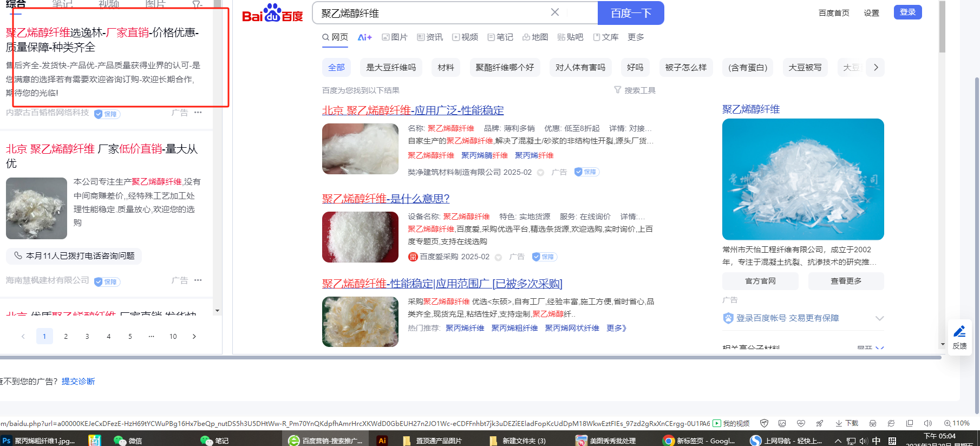980x446 pixels.
Task: Open the Google Chrome 新标签页 taskbar item
Action: 700,441
